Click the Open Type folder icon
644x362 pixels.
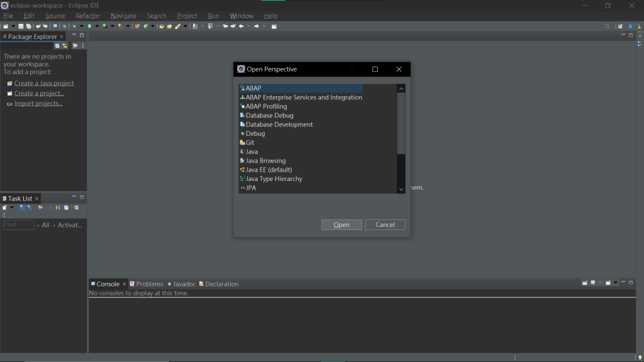[x=162, y=26]
